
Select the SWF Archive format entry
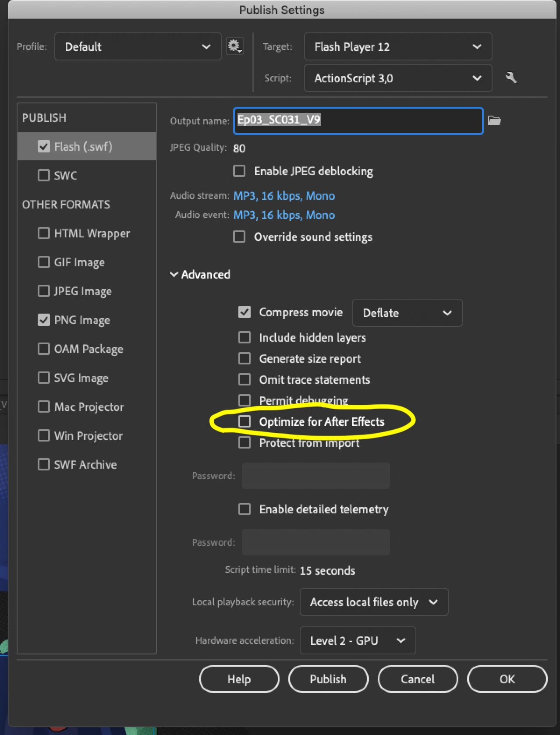pyautogui.click(x=85, y=464)
